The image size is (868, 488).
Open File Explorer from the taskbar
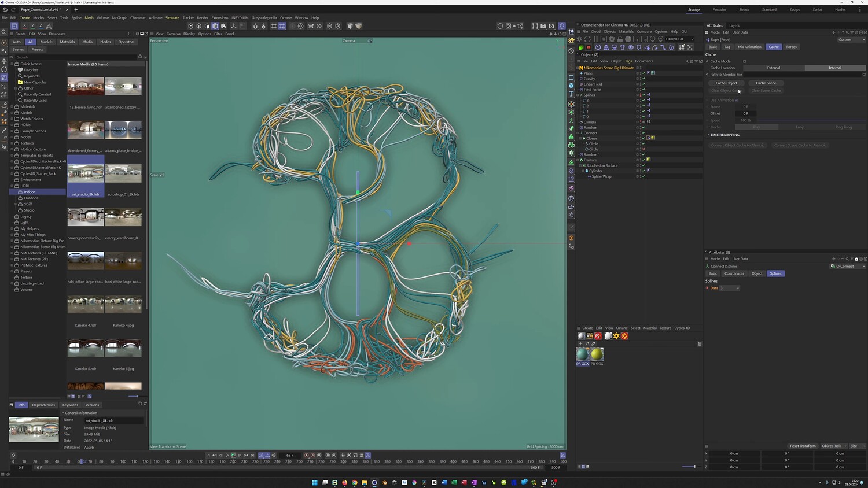click(365, 482)
